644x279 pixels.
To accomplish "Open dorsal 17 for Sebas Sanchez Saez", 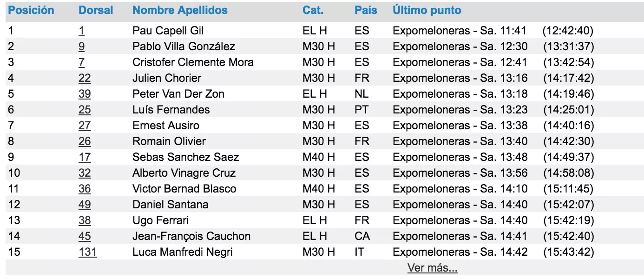I will 85,157.
